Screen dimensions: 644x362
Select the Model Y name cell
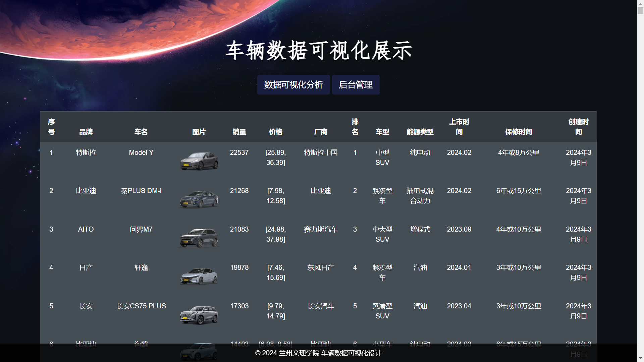(141, 153)
